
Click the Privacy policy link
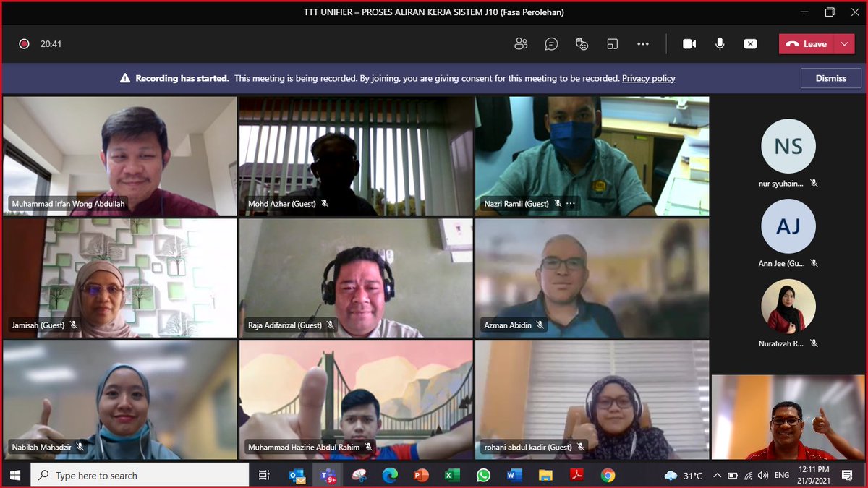click(648, 78)
